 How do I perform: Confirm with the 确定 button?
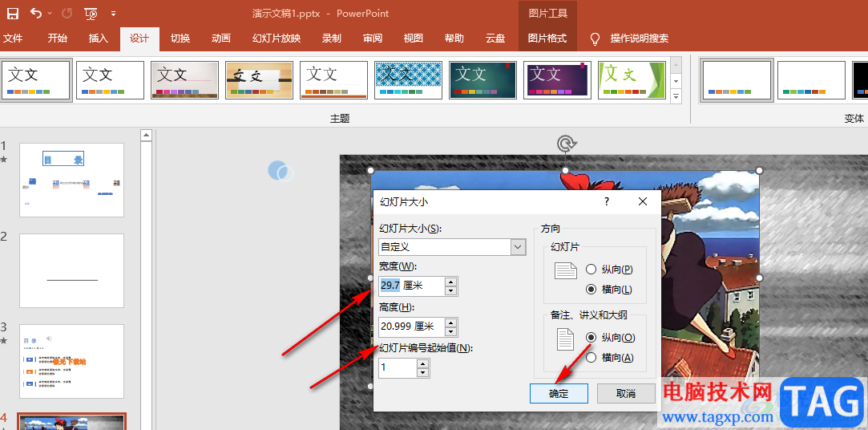pos(559,394)
